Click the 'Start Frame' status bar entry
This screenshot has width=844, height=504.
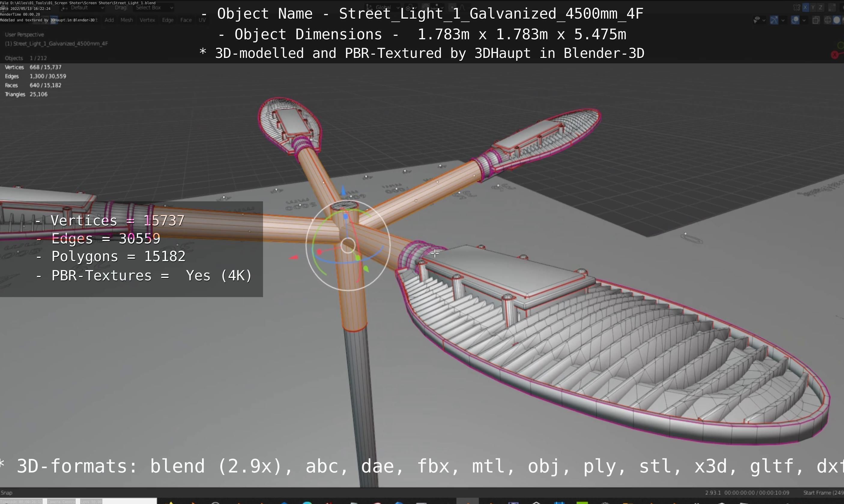pos(823,493)
